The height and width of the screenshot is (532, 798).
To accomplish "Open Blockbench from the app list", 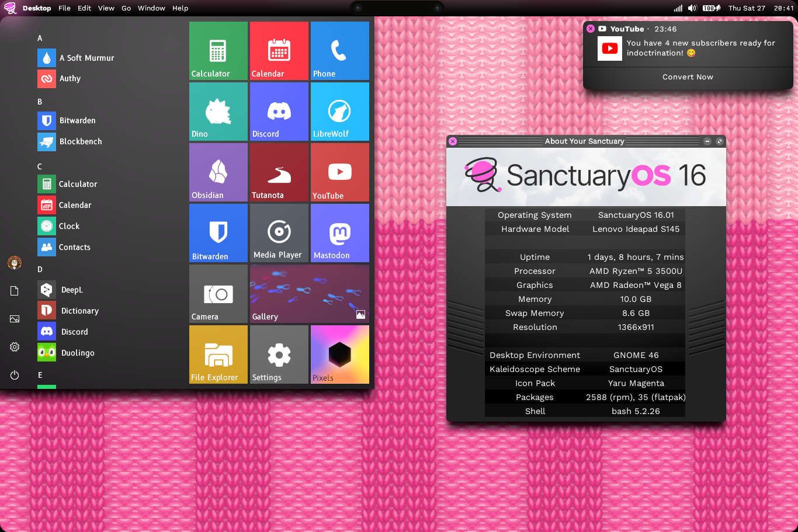I will tap(80, 141).
